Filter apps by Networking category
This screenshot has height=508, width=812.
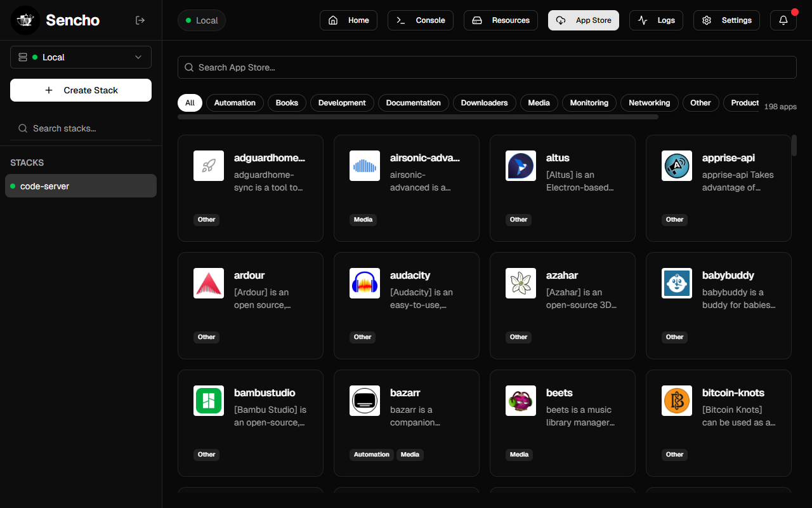pos(649,103)
